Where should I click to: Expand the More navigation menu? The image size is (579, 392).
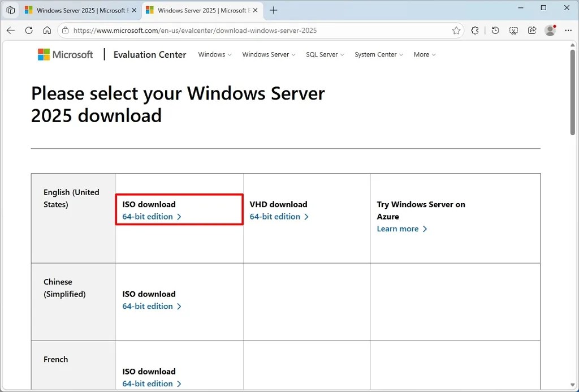click(425, 55)
